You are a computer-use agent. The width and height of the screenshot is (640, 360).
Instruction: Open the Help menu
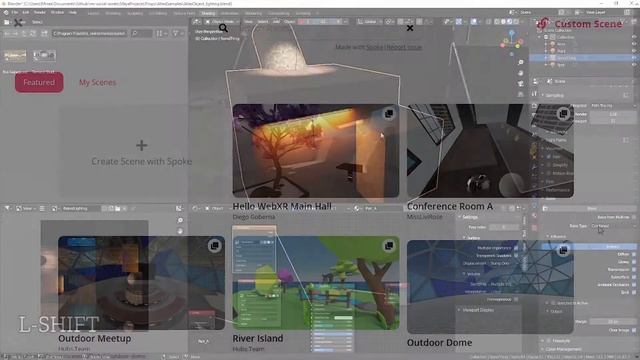click(73, 13)
